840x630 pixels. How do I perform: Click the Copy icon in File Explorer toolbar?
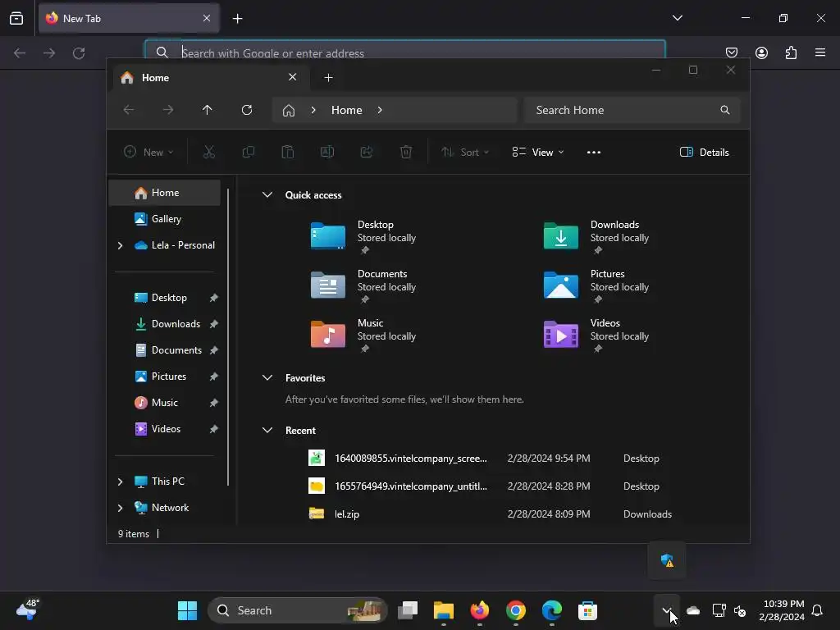pyautogui.click(x=248, y=152)
